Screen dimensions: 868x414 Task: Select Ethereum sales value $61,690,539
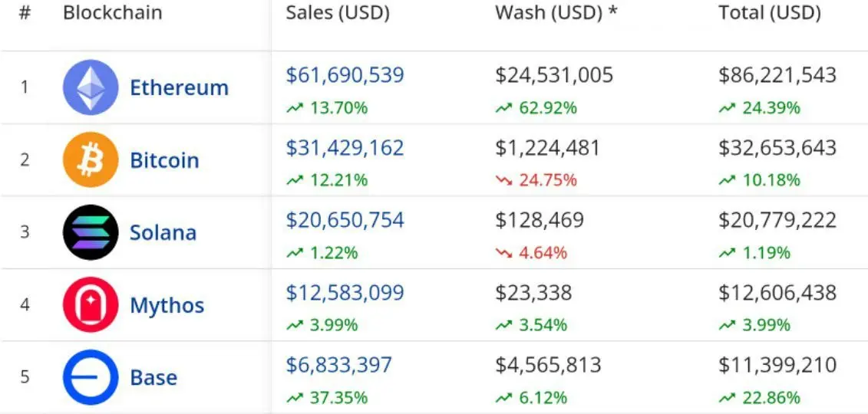pyautogui.click(x=345, y=75)
